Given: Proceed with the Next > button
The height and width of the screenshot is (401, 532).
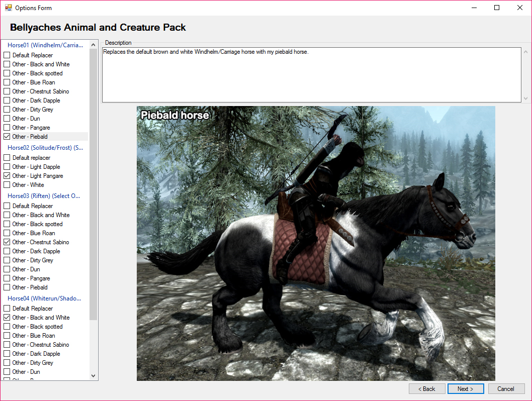Looking at the screenshot, I should click(466, 389).
